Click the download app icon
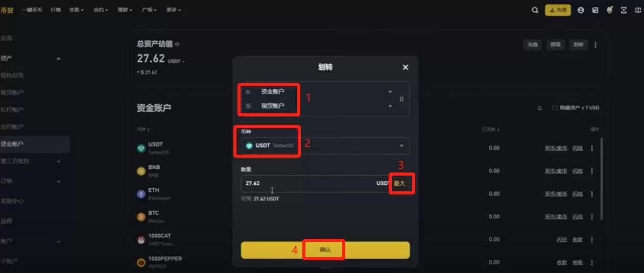644x273 pixels. pyautogui.click(x=624, y=10)
